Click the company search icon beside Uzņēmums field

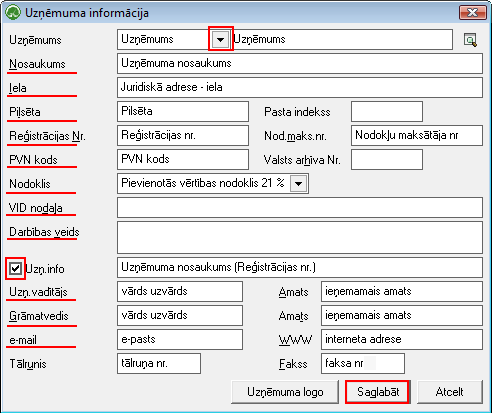[470, 40]
